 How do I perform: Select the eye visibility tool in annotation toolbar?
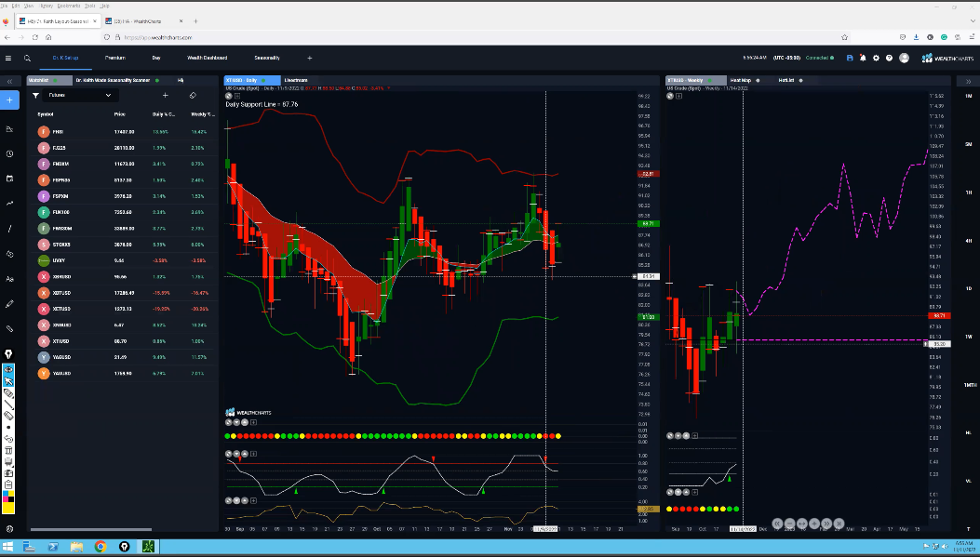click(8, 370)
